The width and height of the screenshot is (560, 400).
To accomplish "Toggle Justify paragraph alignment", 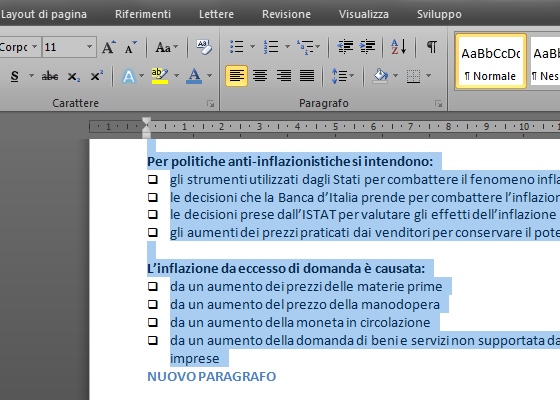I will [x=307, y=76].
